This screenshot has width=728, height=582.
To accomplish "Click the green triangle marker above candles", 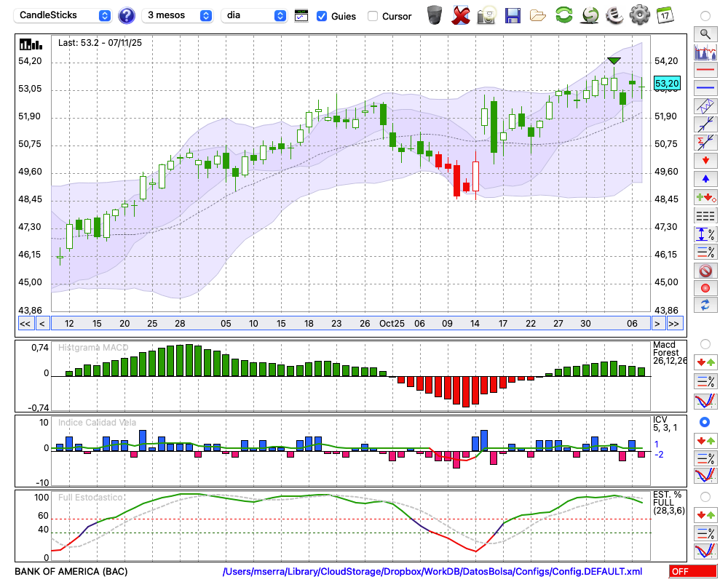I will (x=614, y=61).
